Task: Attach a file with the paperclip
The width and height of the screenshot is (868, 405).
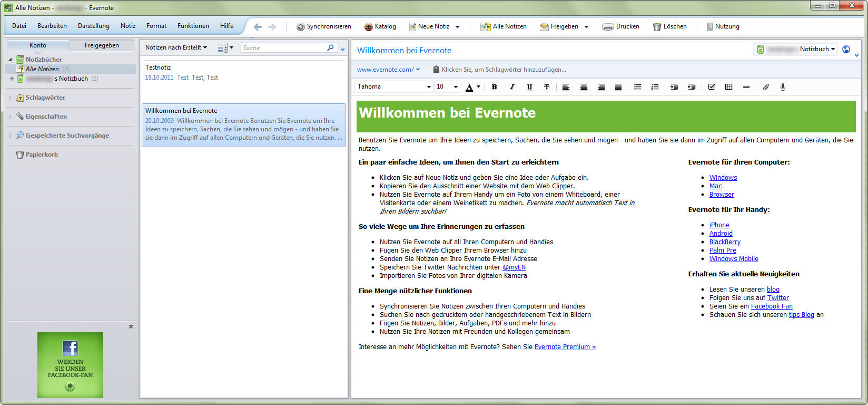Action: [x=766, y=87]
